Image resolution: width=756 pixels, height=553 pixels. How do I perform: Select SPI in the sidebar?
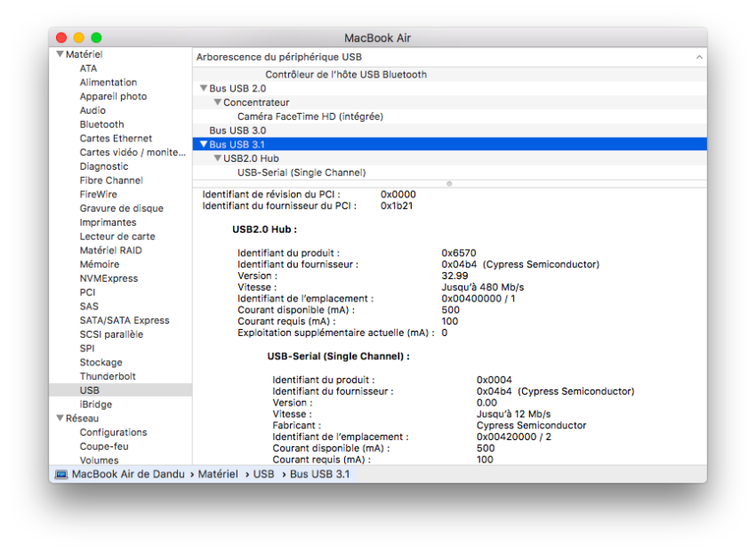[87, 349]
